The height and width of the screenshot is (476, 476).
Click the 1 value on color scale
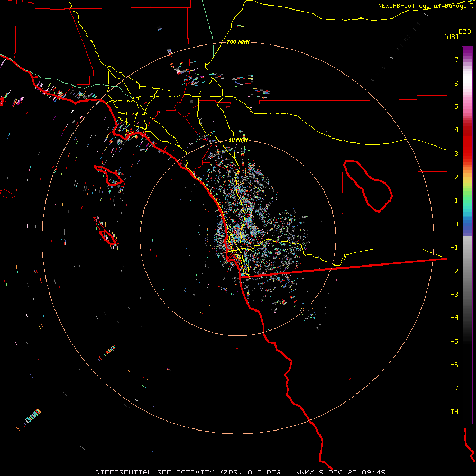click(456, 200)
